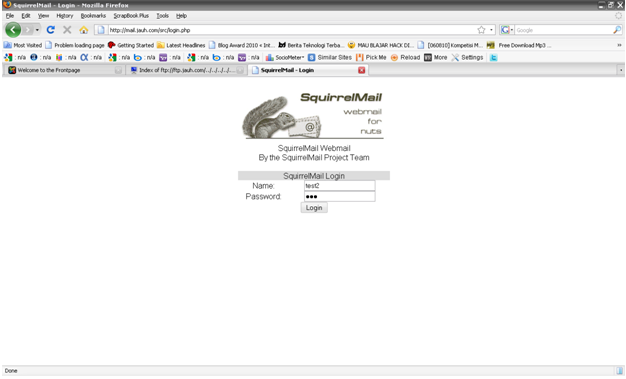The width and height of the screenshot is (626, 379).
Task: Select the SquirrelMail - Login tab
Action: point(308,70)
